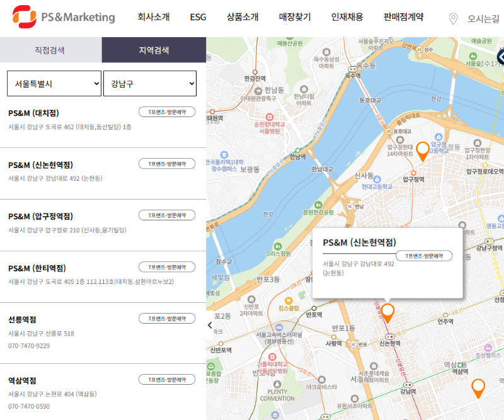Image resolution: width=504 pixels, height=420 pixels.
Task: Open the 회사소개 menu
Action: [153, 17]
